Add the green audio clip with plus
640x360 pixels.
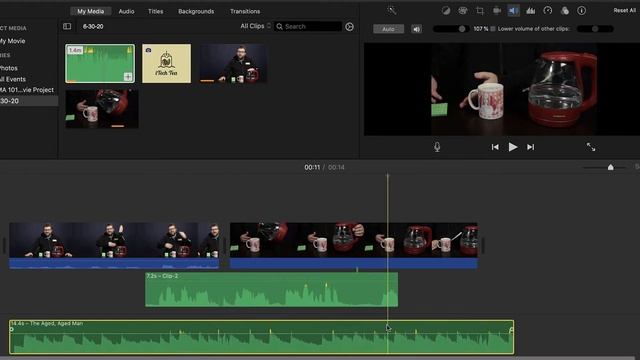tap(128, 76)
